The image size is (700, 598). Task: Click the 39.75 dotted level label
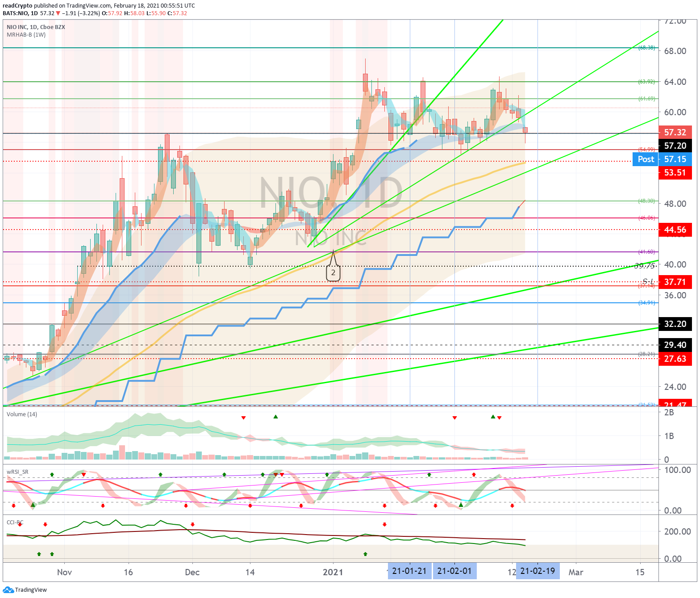click(645, 266)
